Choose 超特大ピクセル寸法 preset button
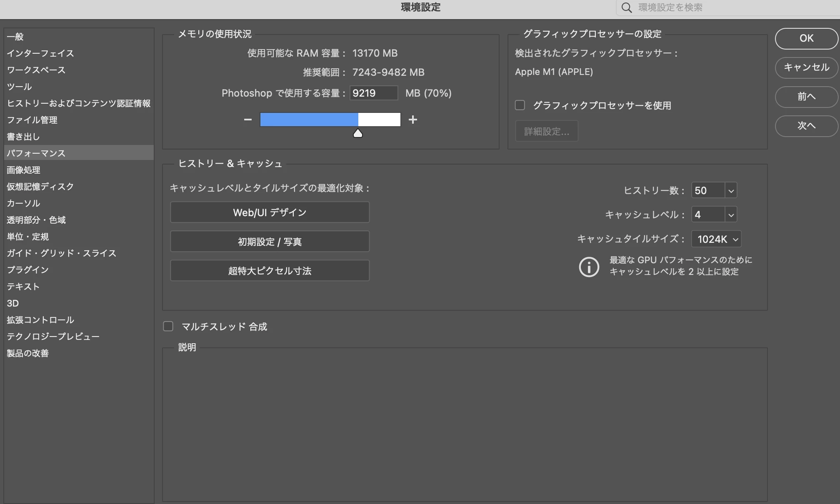Screen dimensions: 840x504 [270, 271]
